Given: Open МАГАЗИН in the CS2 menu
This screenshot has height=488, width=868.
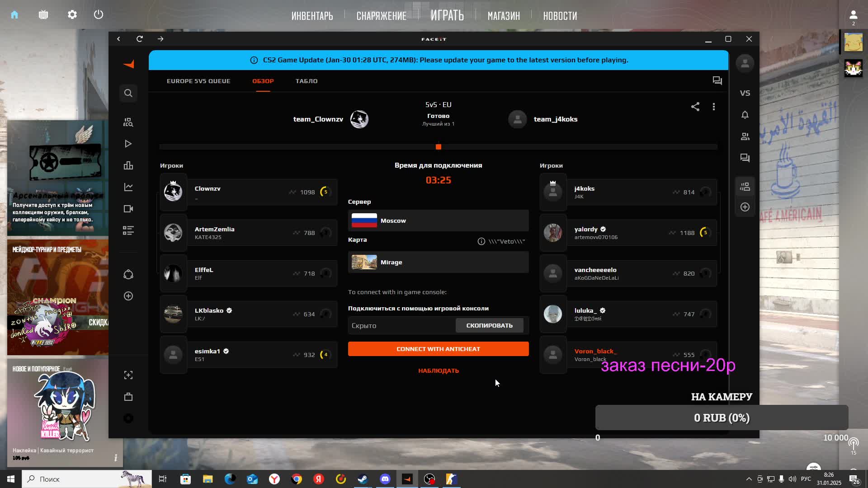Looking at the screenshot, I should pos(504,16).
